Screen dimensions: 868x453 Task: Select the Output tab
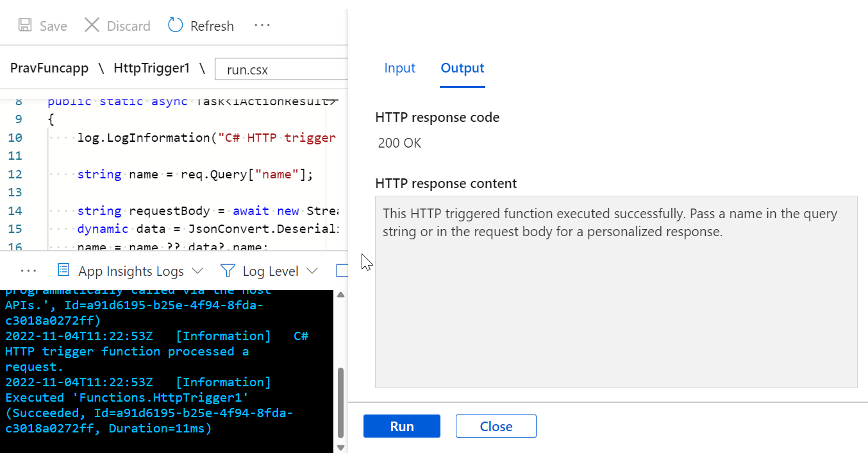click(462, 68)
